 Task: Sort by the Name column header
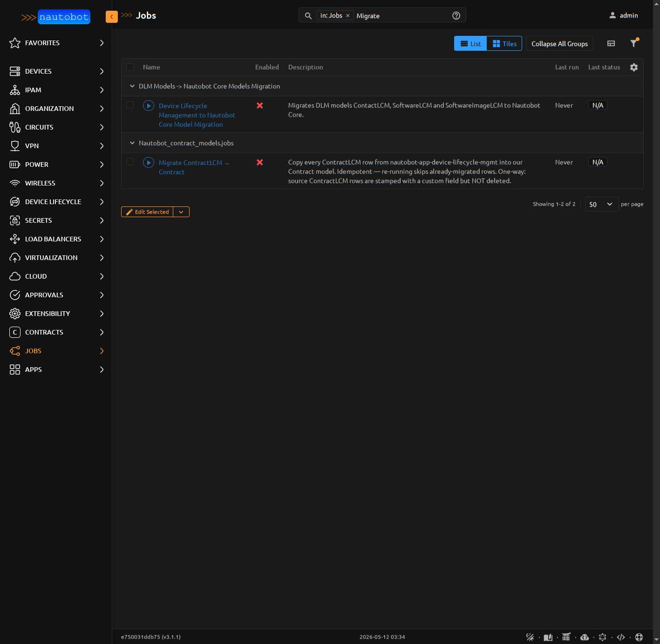tap(151, 67)
